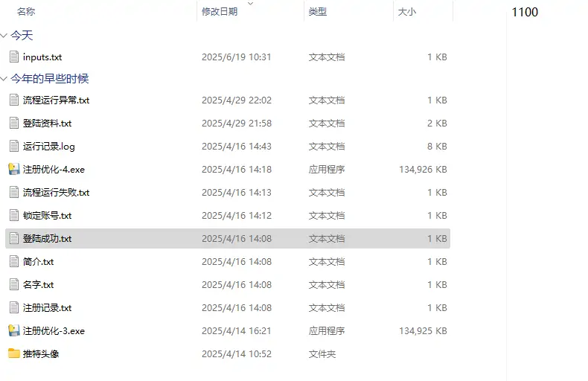The image size is (588, 381).
Task: Click the 推特头像 folder icon
Action: (x=14, y=353)
